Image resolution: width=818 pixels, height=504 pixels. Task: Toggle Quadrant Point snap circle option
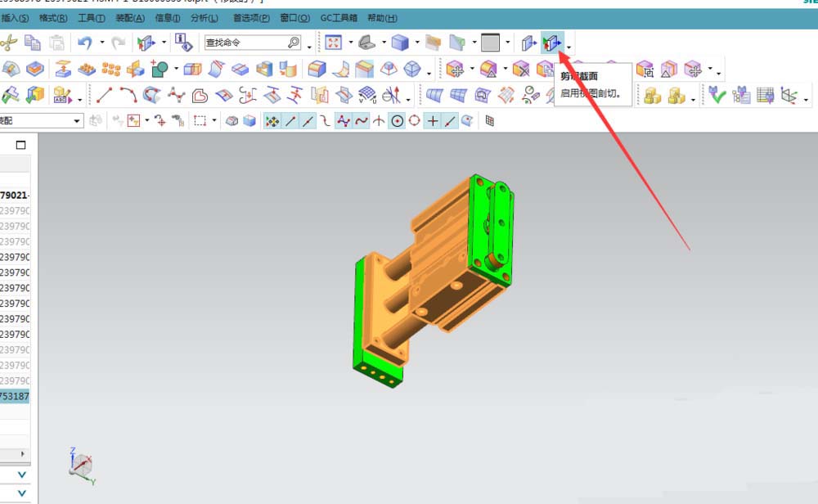coord(415,121)
